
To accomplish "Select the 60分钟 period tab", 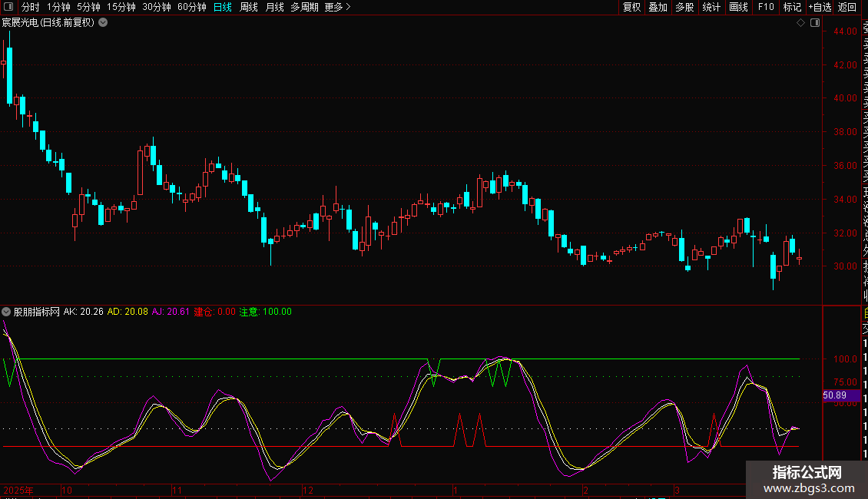I will pos(192,7).
